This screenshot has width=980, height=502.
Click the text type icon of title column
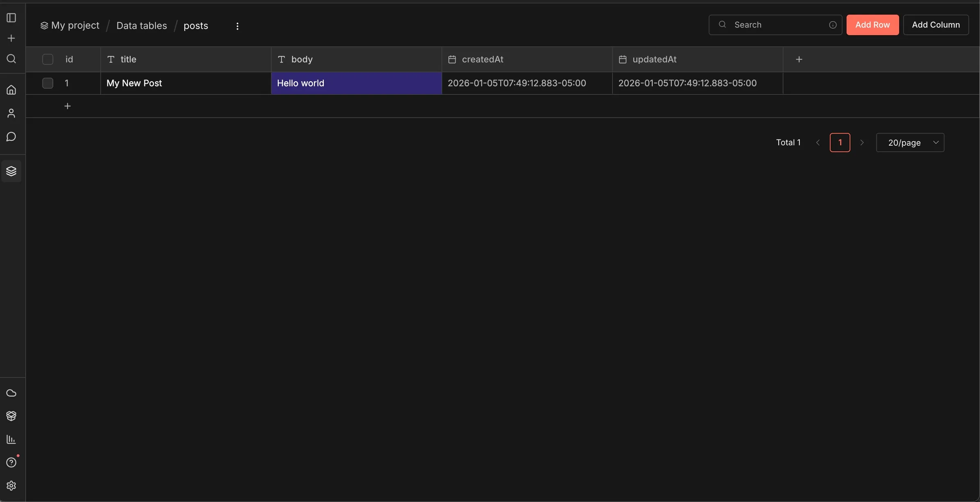(x=111, y=59)
